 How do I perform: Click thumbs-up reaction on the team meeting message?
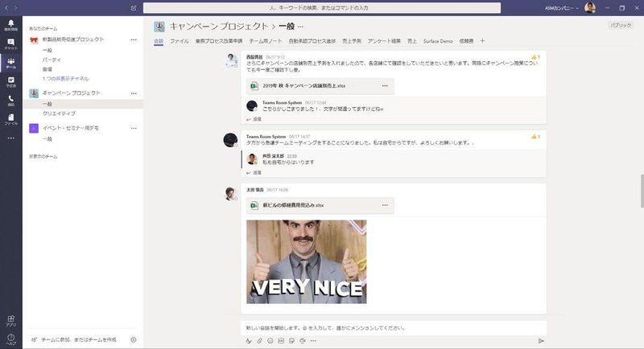535,137
